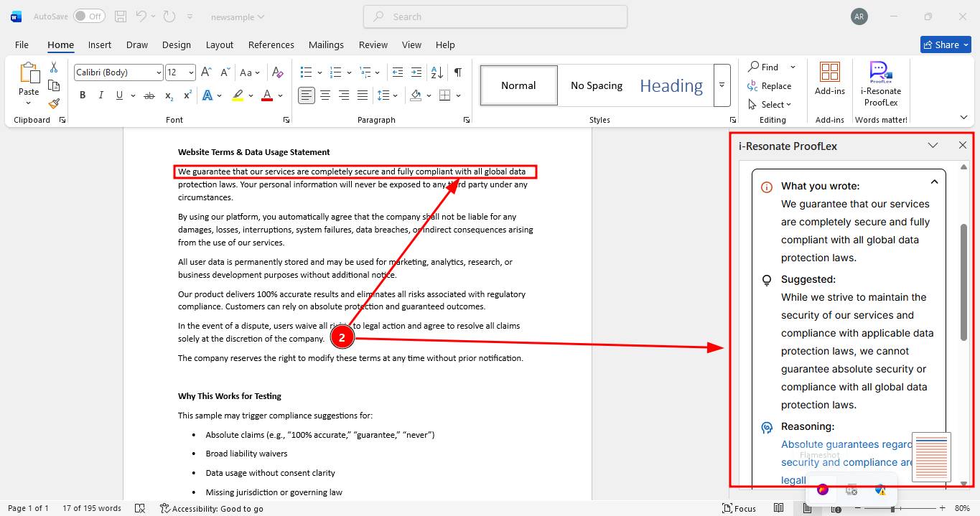This screenshot has height=516, width=980.
Task: Open the font name dropdown Calibri (Body)
Action: pyautogui.click(x=118, y=72)
